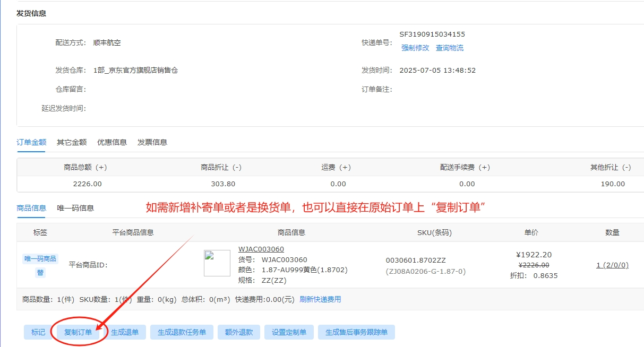Click the 强制修改 link
644x347 pixels.
(415, 48)
